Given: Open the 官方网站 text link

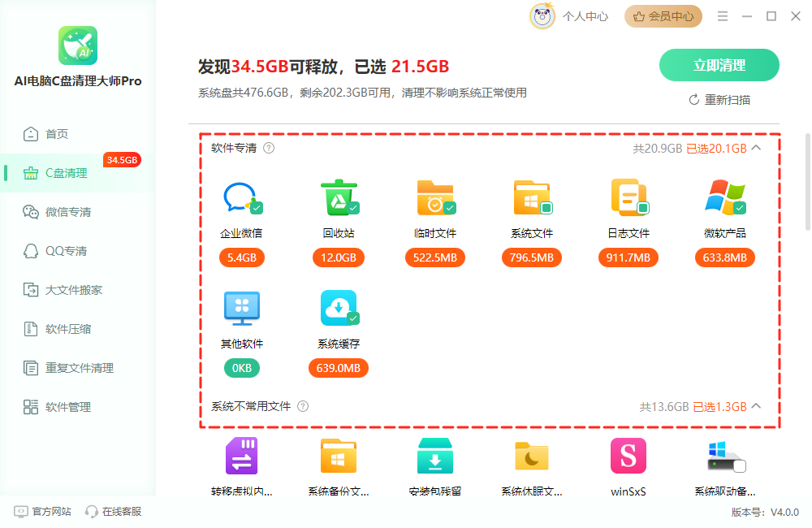Looking at the screenshot, I should coord(52,512).
